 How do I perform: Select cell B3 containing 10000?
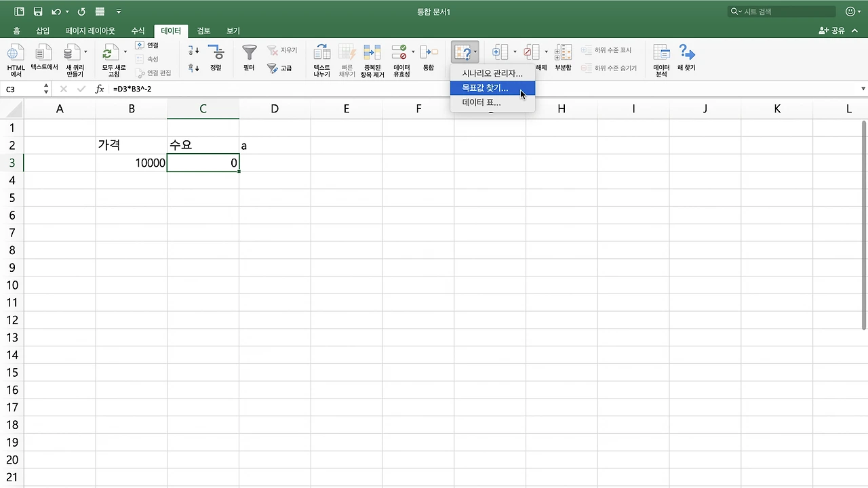(x=132, y=163)
